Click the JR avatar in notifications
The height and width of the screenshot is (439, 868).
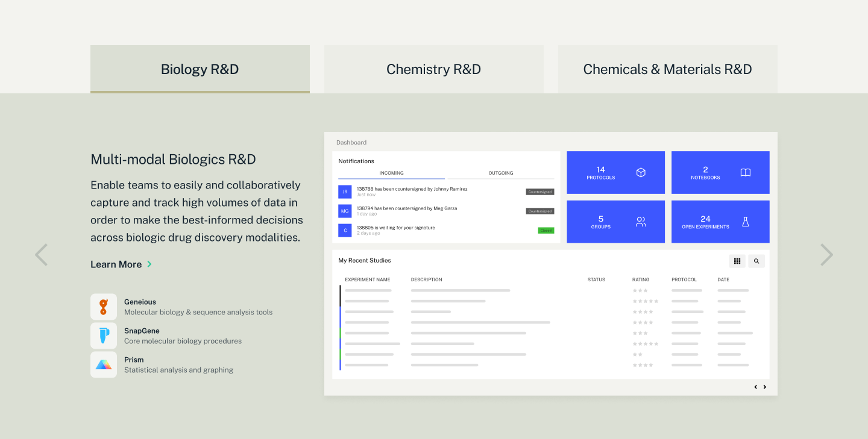click(x=345, y=192)
